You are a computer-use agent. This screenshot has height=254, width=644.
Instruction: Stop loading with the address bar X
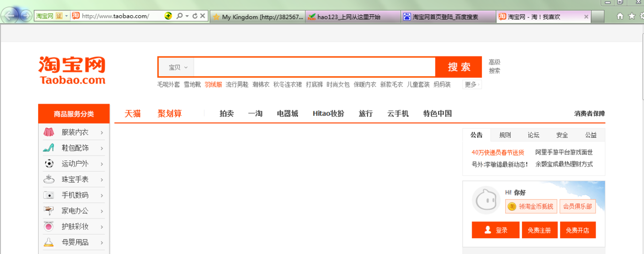(202, 16)
